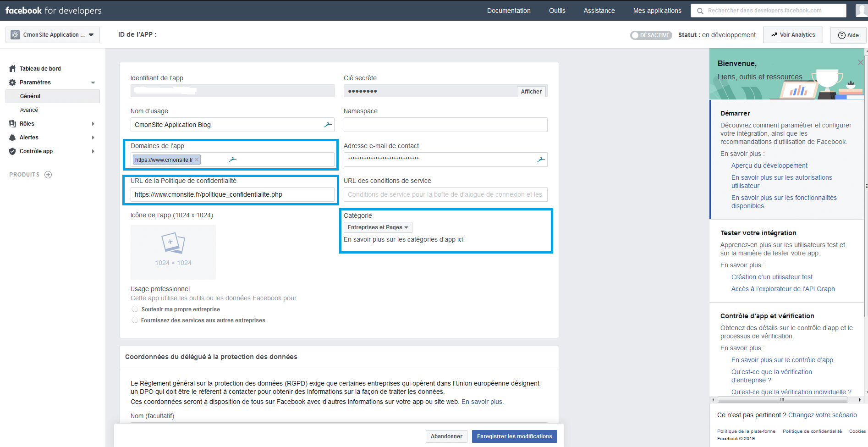Image resolution: width=868 pixels, height=447 pixels.
Task: Open the Cookies footer link
Action: point(857,431)
